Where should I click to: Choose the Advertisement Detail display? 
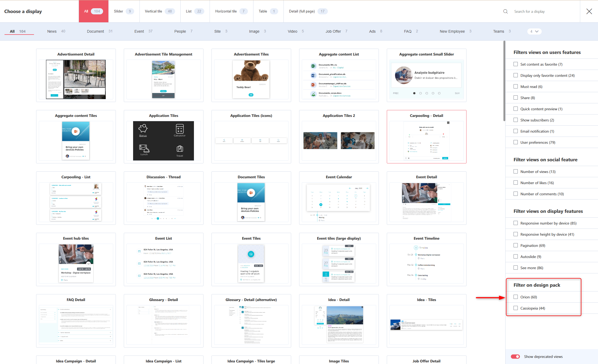tap(76, 75)
